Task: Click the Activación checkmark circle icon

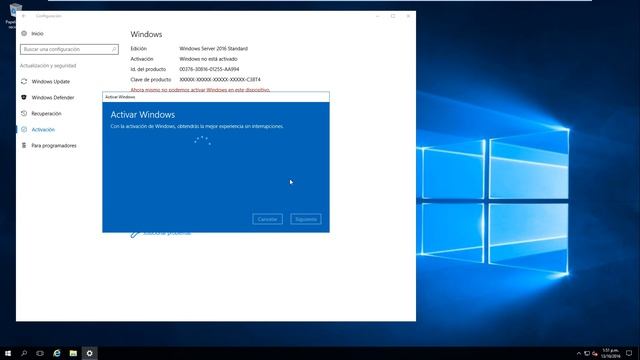Action: (x=24, y=129)
